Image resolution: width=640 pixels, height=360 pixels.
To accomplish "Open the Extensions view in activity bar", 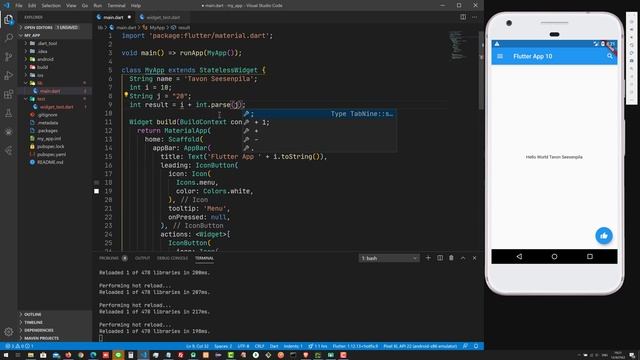I will click(x=9, y=94).
